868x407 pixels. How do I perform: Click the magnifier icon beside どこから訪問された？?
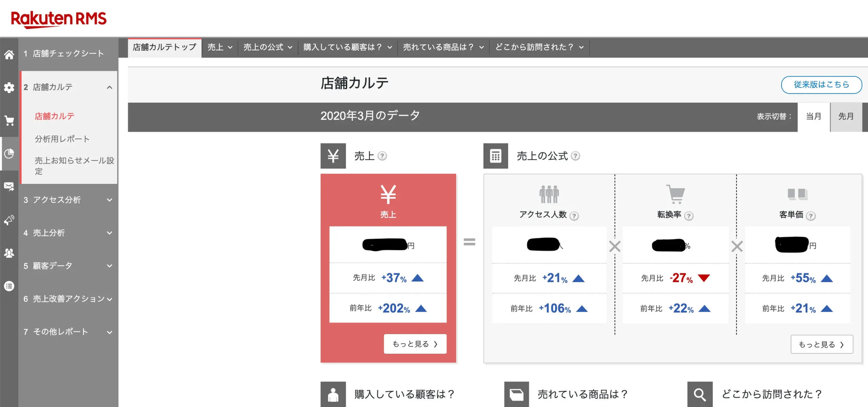click(700, 394)
